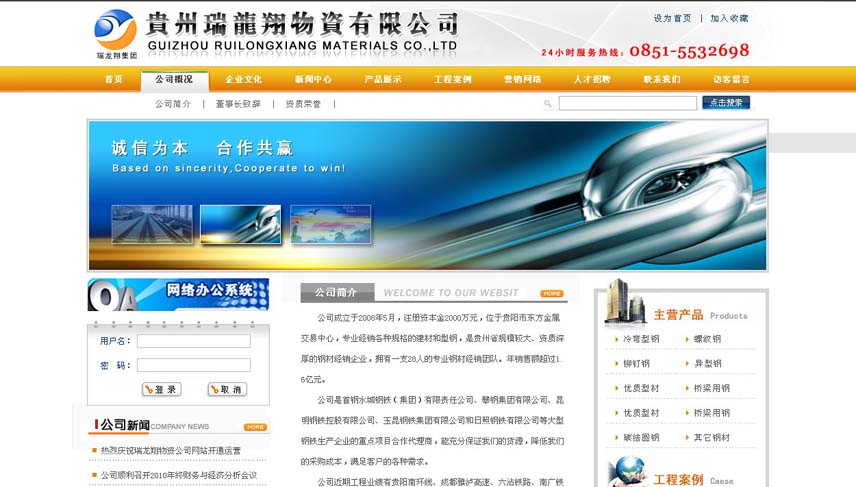Go to 首页 in navigation bar
This screenshot has width=856, height=487.
pos(114,79)
